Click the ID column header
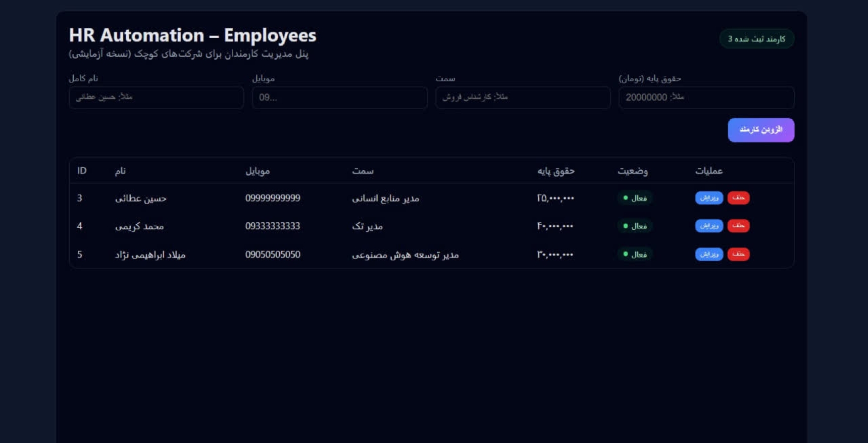 point(82,171)
